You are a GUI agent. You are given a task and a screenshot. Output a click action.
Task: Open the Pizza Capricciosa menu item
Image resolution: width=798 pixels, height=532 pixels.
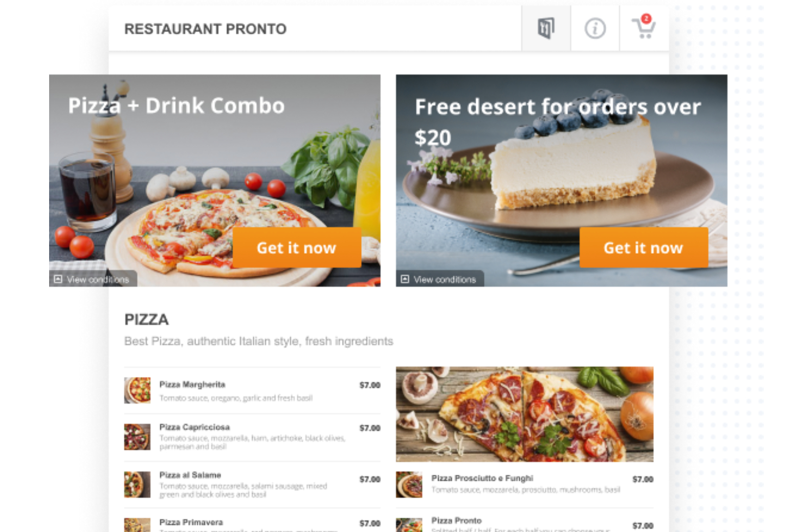click(x=252, y=437)
